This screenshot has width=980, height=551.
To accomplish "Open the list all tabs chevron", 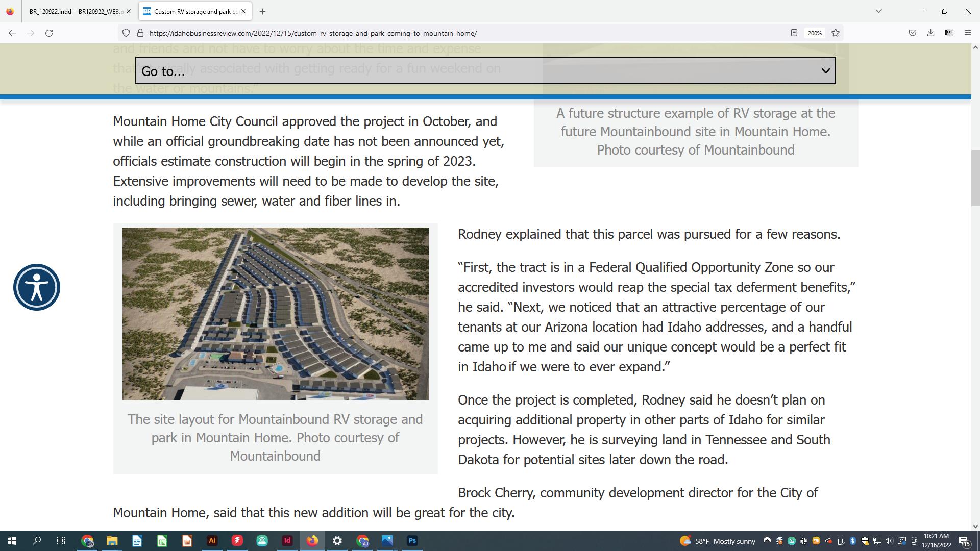I will 878,11.
